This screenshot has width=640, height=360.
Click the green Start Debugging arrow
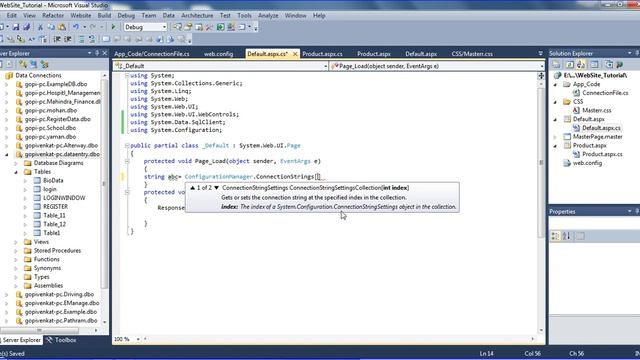pyautogui.click(x=113, y=27)
